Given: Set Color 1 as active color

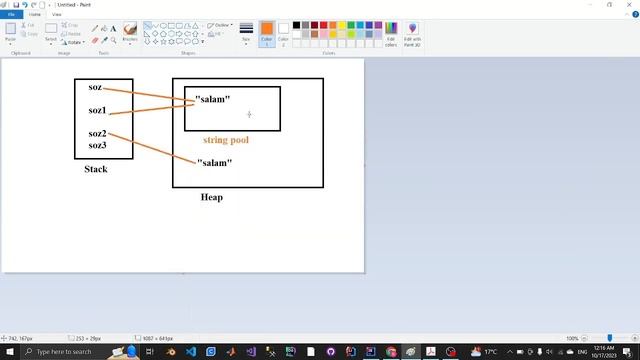Looking at the screenshot, I should pos(267,34).
